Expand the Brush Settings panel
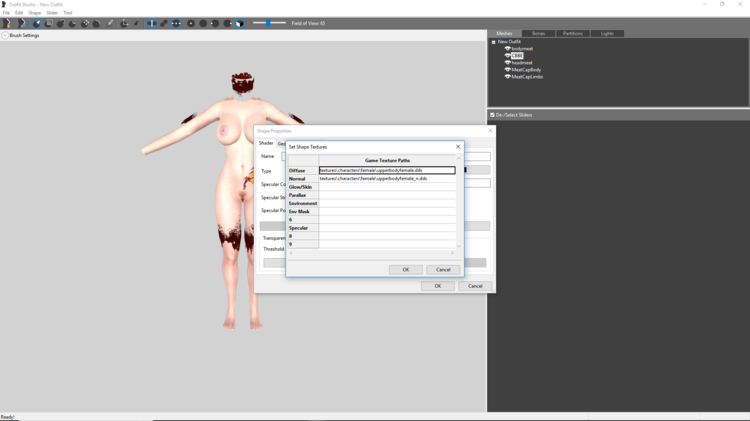This screenshot has height=421, width=750. point(5,35)
